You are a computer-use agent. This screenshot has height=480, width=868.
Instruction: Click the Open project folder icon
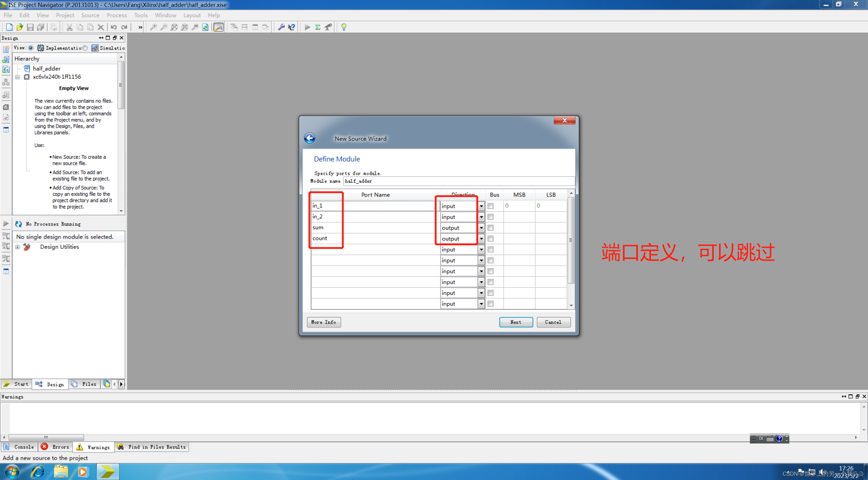(20, 27)
